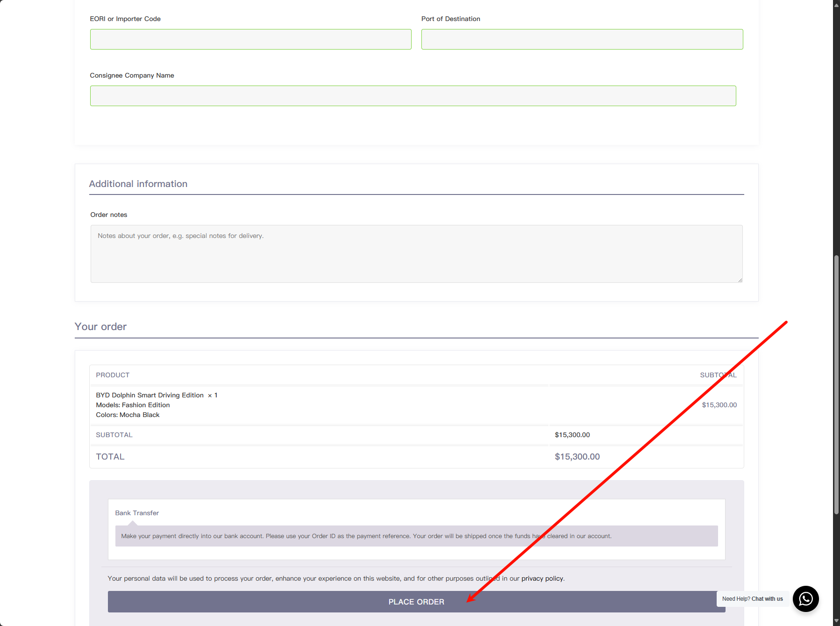Click the EORI or Importer Code label

click(125, 19)
